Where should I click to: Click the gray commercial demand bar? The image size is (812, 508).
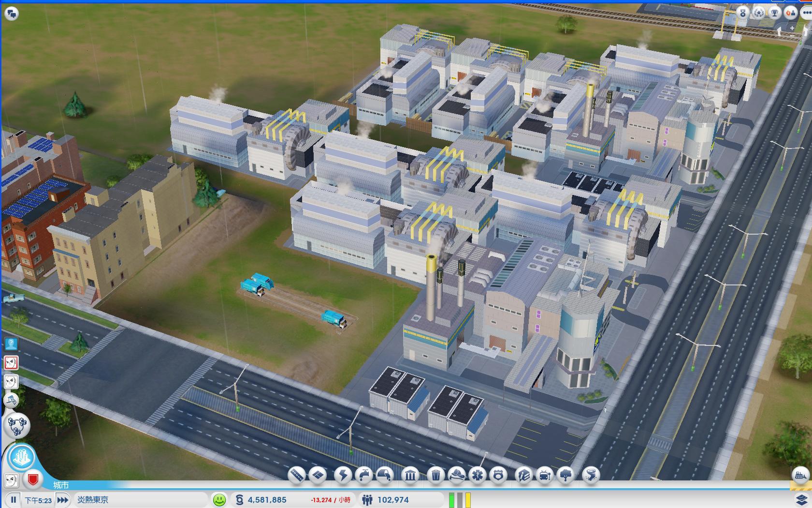click(x=460, y=500)
